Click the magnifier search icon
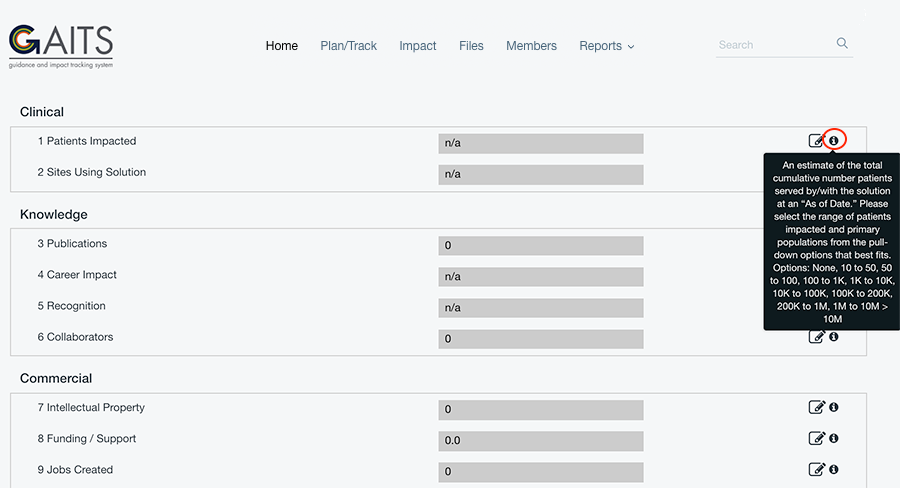Image resolution: width=900 pixels, height=488 pixels. 842,43
